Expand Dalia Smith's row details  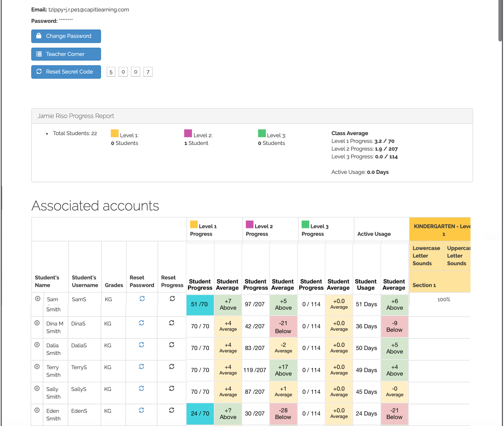37,345
